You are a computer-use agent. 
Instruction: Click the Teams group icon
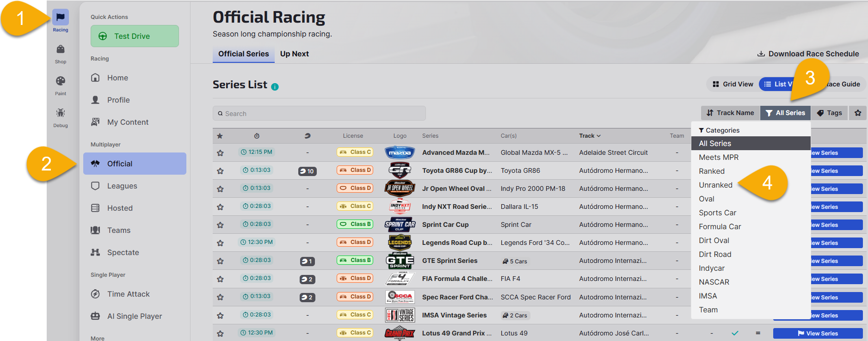95,230
